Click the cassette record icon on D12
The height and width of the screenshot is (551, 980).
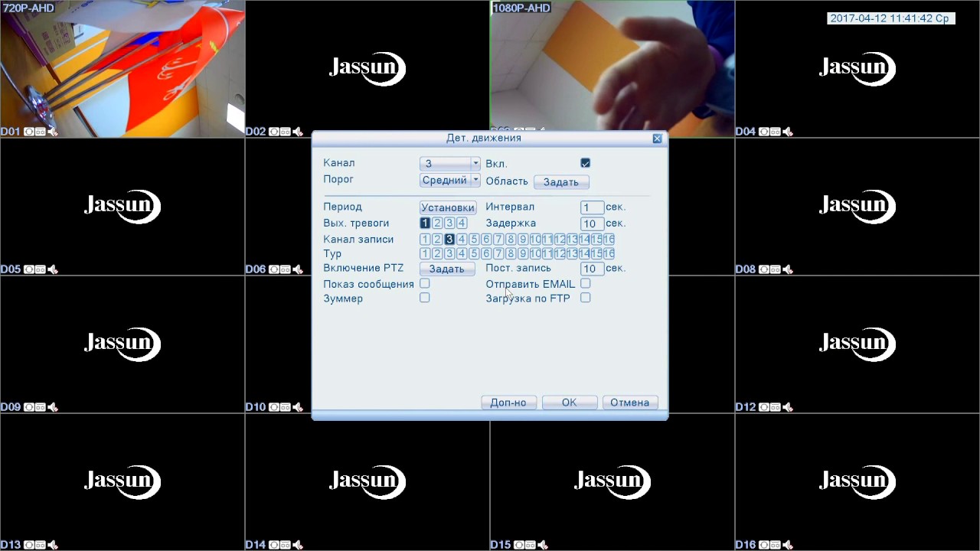(x=776, y=407)
